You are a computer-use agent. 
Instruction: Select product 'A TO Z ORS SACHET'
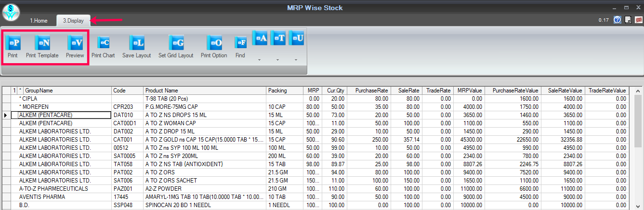[205, 181]
